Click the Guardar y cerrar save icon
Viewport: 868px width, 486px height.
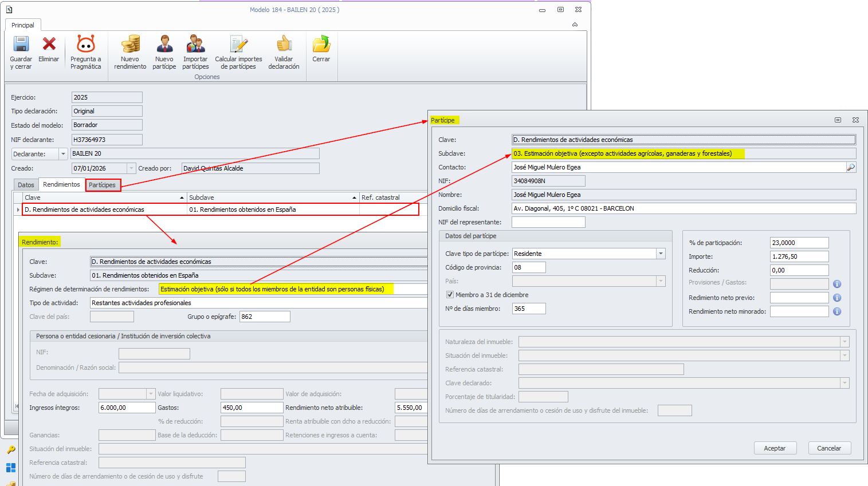pos(21,45)
